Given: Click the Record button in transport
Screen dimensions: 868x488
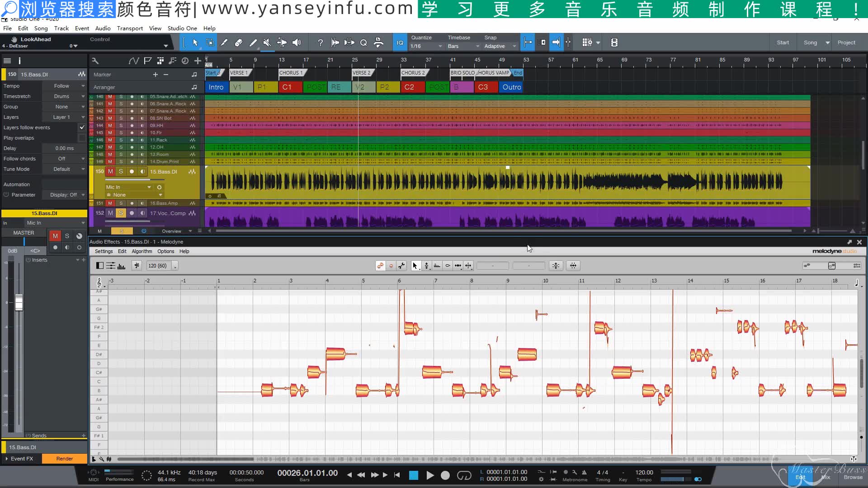Looking at the screenshot, I should pyautogui.click(x=445, y=475).
